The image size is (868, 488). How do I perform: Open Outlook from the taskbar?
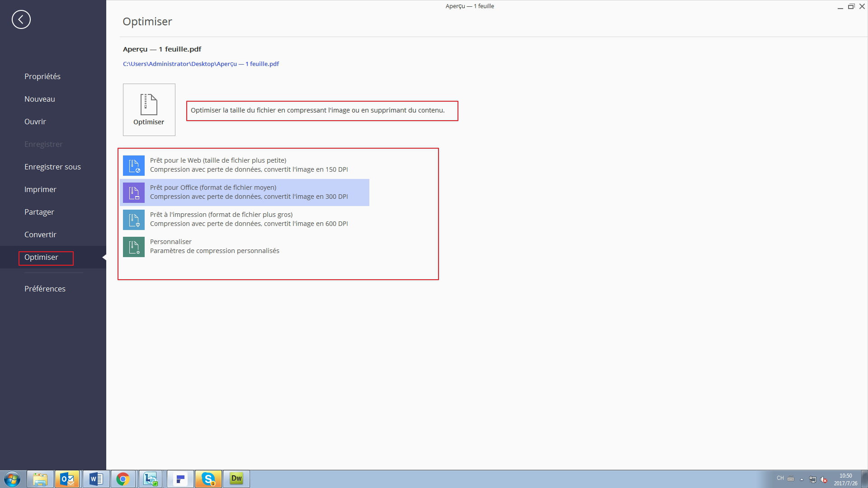(x=67, y=479)
